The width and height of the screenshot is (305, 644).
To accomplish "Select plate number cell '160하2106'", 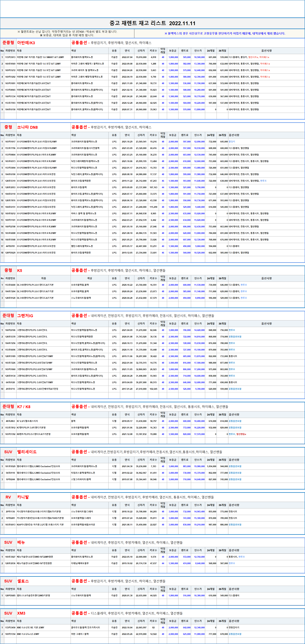I will (x=10, y=330).
